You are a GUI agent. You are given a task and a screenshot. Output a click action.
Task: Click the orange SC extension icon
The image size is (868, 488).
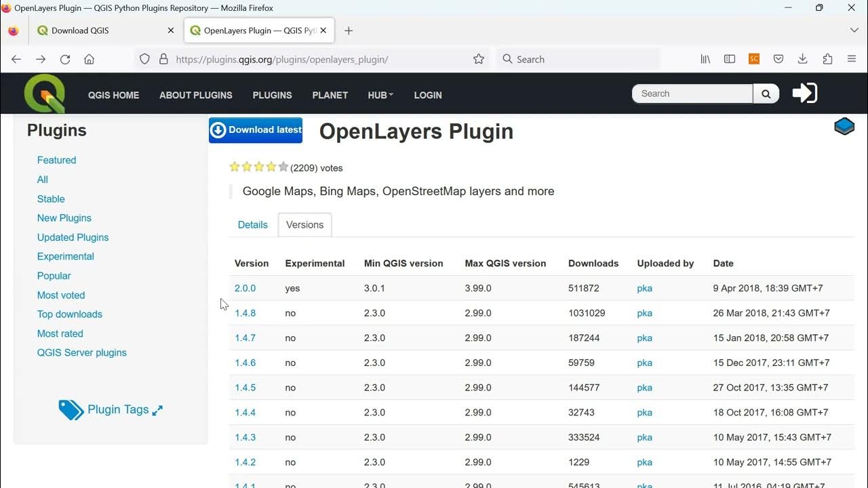(754, 60)
